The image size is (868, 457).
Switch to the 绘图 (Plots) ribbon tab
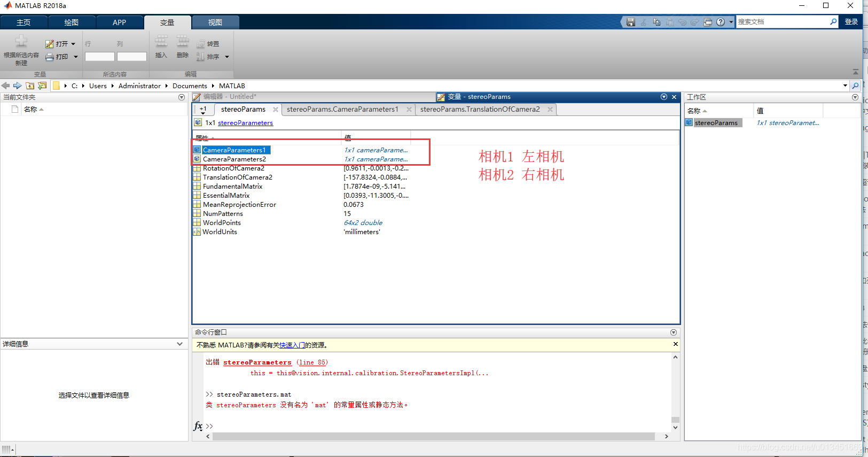point(72,22)
